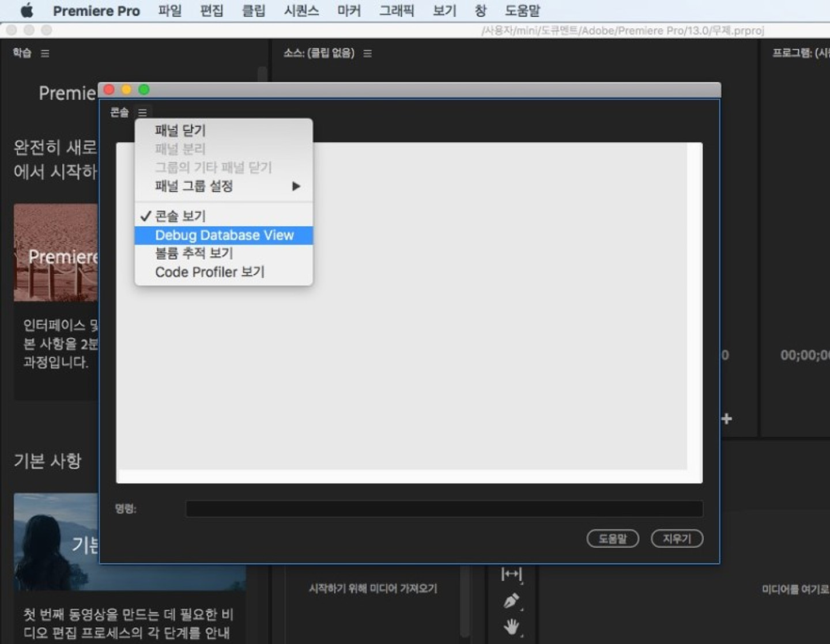This screenshot has height=644, width=830.
Task: Open the 학습 panel menu icon
Action: coord(45,54)
